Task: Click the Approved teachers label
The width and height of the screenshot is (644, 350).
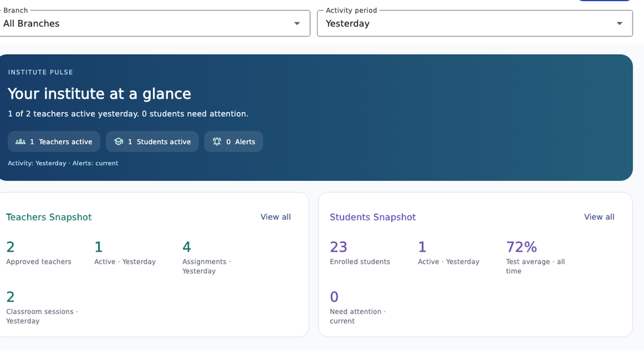Action: pos(38,262)
